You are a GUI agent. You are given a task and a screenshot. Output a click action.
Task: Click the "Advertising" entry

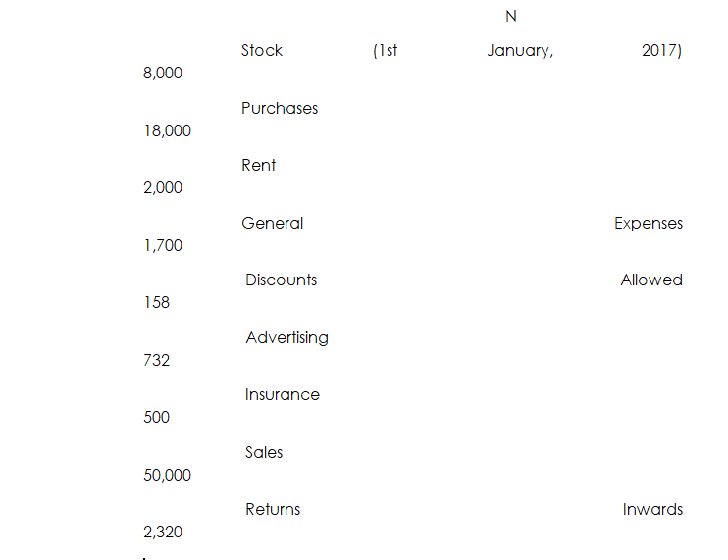pyautogui.click(x=287, y=338)
